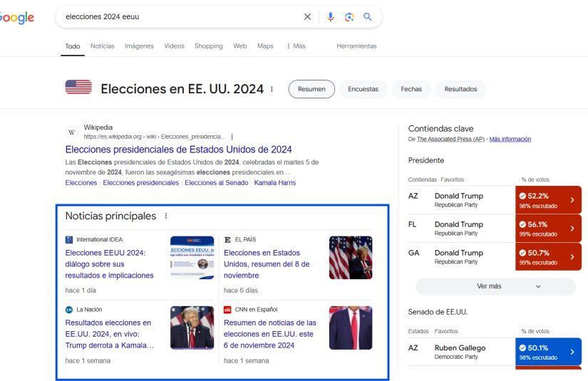The width and height of the screenshot is (588, 381).
Task: Open International IDEA article on Elecciones EEUU 2024
Action: (x=110, y=264)
